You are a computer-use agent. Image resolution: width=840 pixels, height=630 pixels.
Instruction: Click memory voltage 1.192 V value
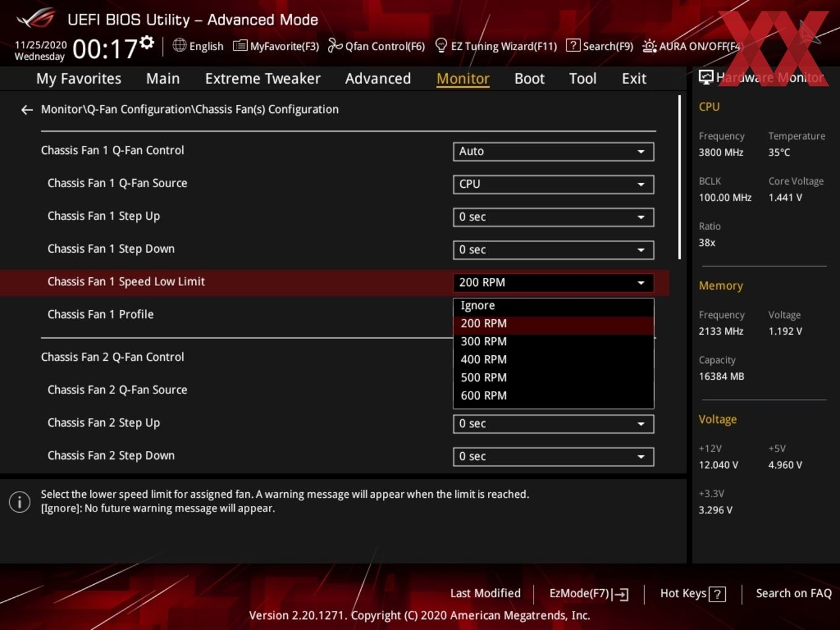[x=785, y=331]
